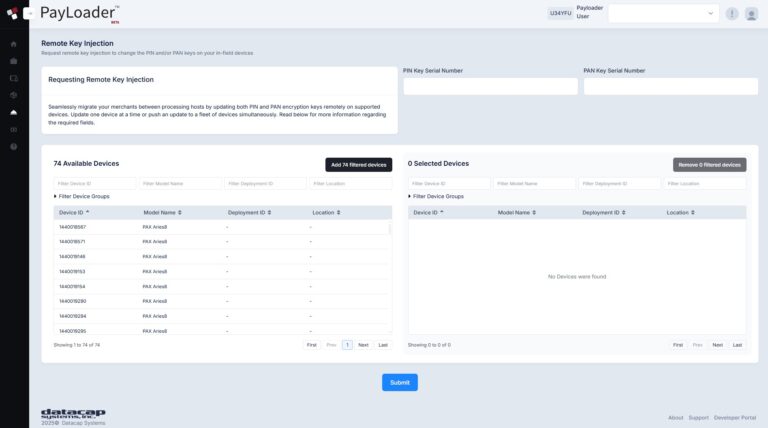Go to Prev page of Selected Devices
The width and height of the screenshot is (768, 428).
[697, 345]
